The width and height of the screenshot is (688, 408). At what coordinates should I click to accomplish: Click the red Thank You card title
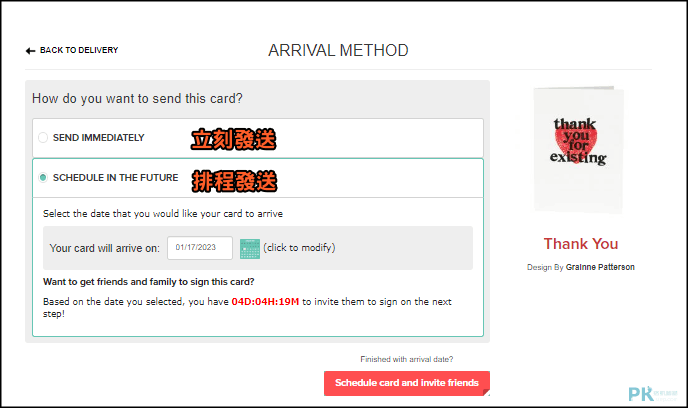(580, 243)
